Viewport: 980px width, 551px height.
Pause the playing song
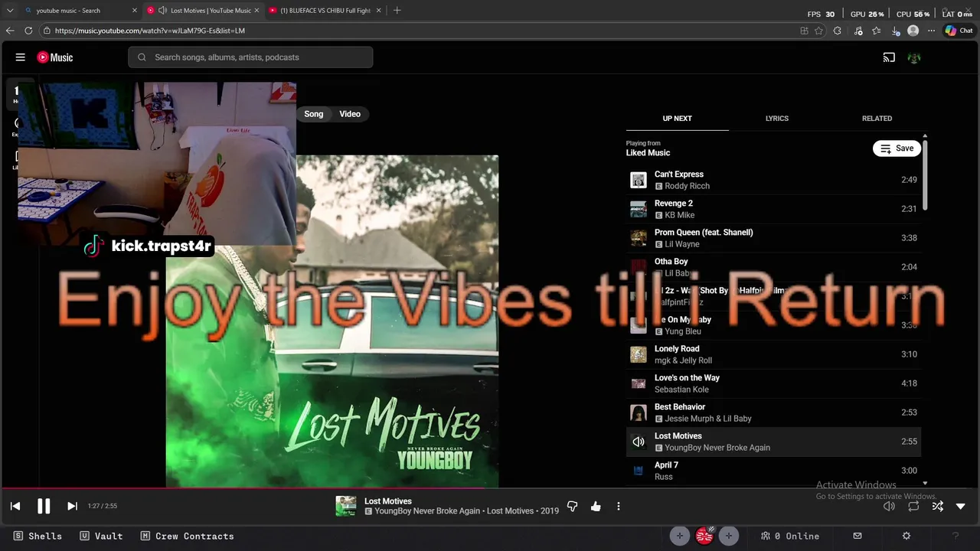pyautogui.click(x=44, y=506)
